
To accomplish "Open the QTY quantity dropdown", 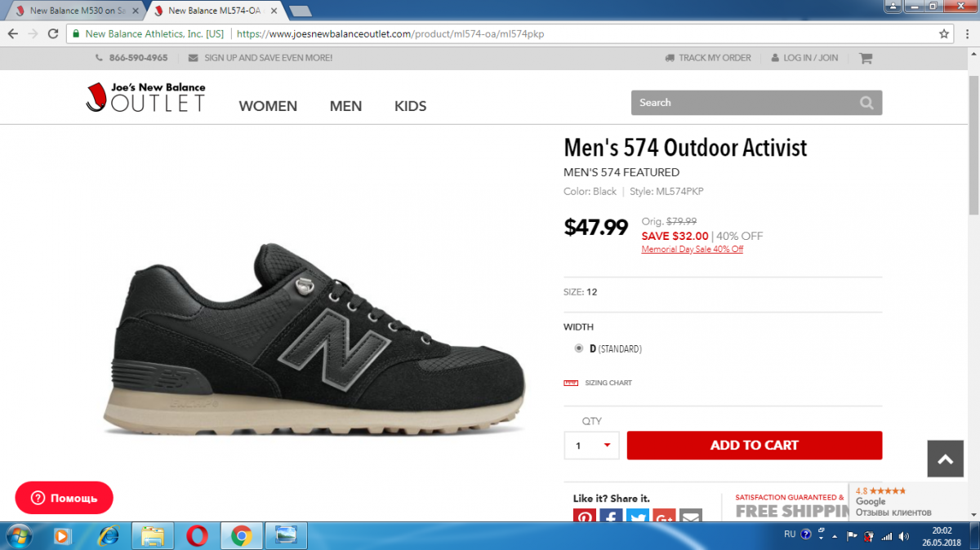I will 591,446.
